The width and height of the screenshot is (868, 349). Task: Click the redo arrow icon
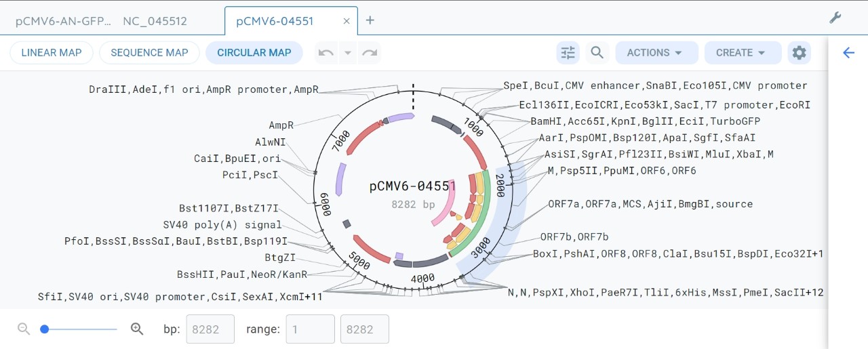pyautogui.click(x=370, y=53)
